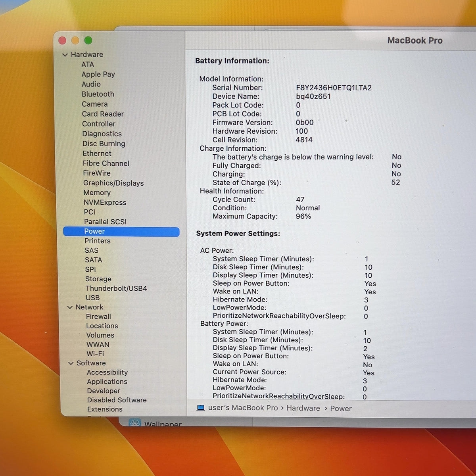
Task: Select Apple Pay in the sidebar
Action: [98, 74]
